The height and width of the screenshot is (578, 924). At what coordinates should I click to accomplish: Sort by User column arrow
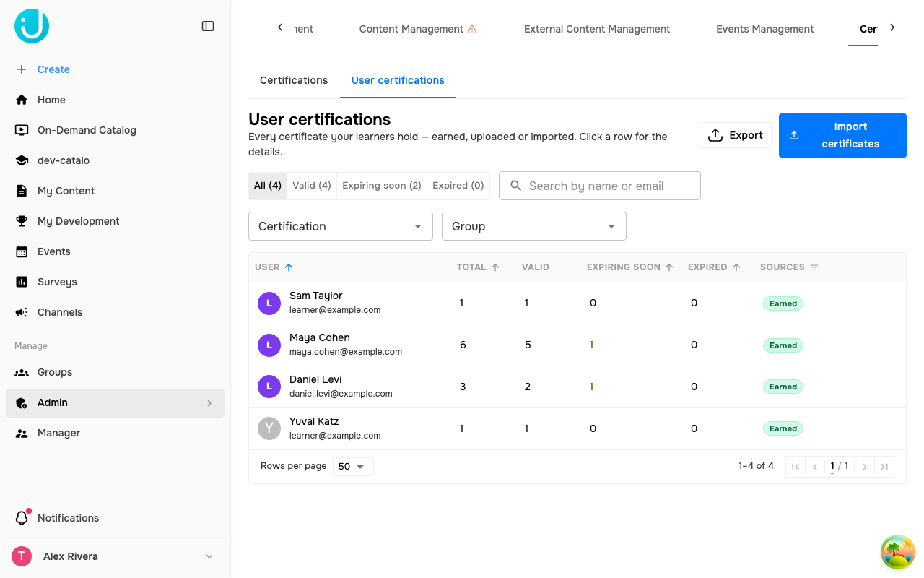tap(289, 267)
